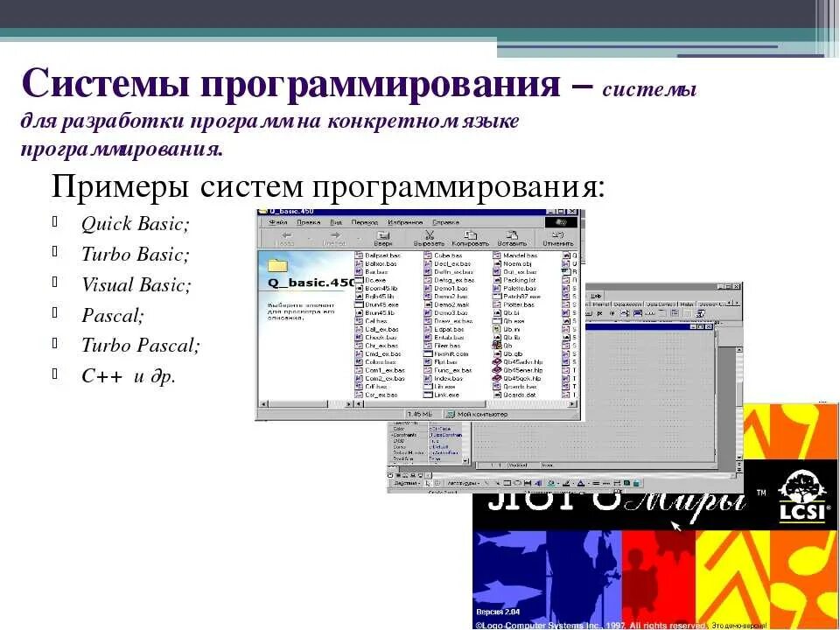Image resolution: width=840 pixels, height=630 pixels.
Task: Open the fill color dropdown arrow
Action: [x=557, y=483]
